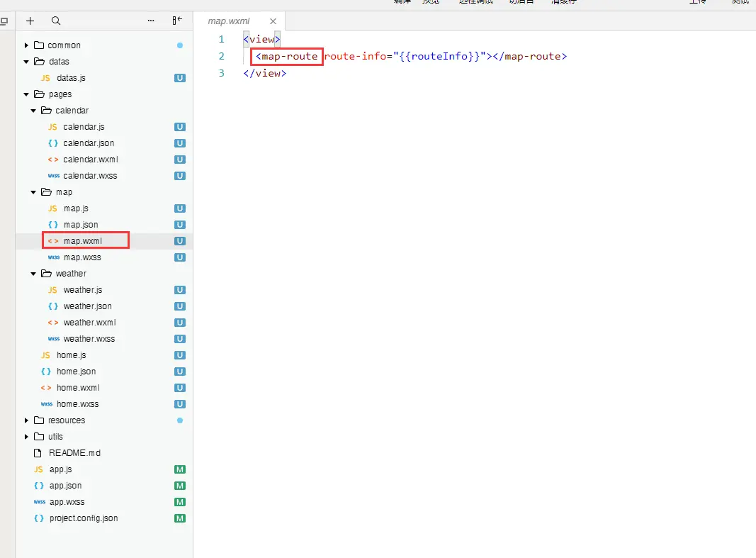
Task: Open map.json file
Action: click(x=81, y=225)
